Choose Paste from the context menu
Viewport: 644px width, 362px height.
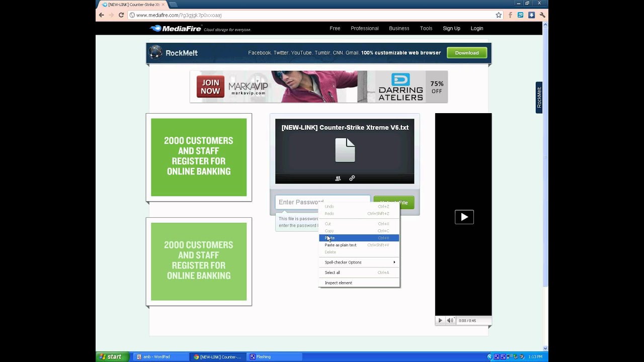coord(359,238)
